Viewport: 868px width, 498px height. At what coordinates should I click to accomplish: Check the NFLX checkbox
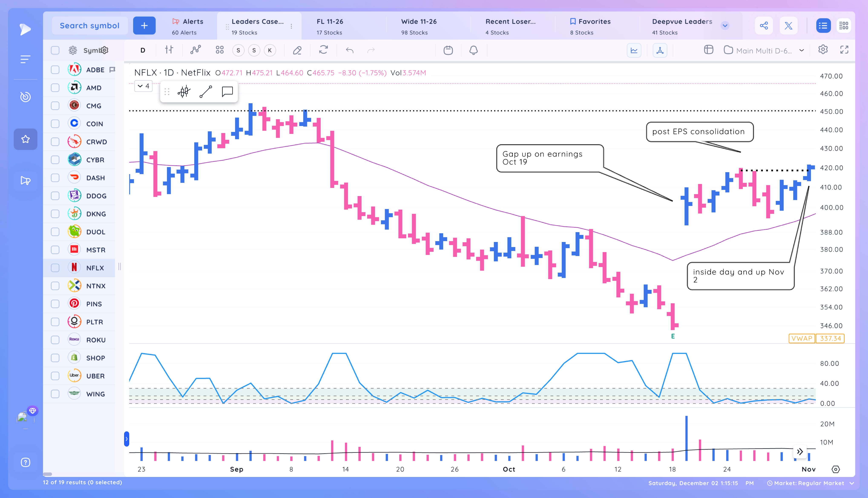pyautogui.click(x=55, y=268)
